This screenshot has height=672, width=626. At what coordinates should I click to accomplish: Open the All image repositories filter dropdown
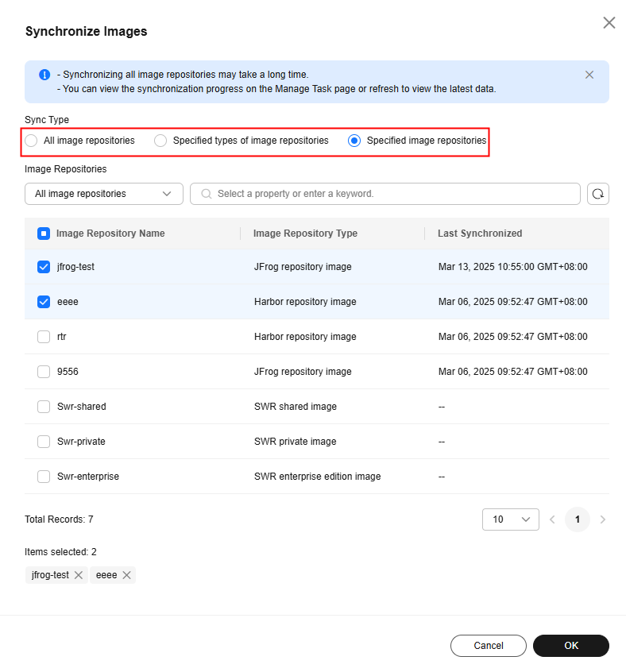[104, 194]
